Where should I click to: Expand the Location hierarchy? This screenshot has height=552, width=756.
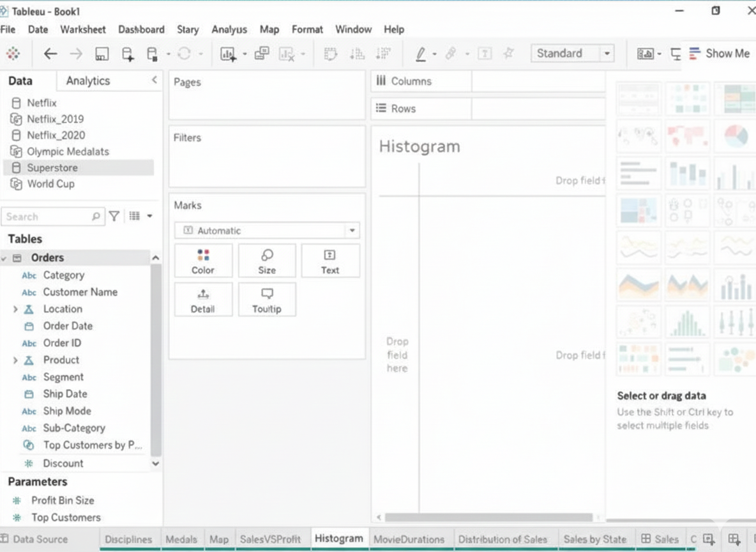(x=15, y=309)
